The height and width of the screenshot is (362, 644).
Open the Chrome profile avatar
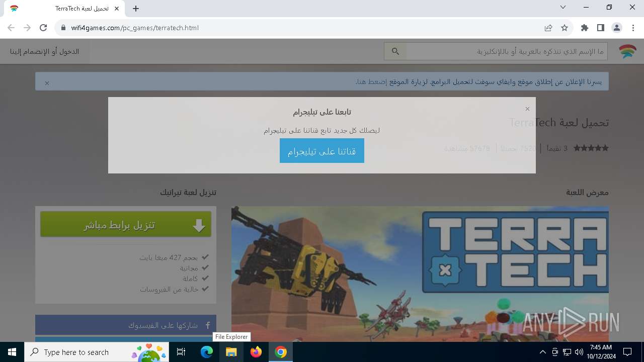617,28
